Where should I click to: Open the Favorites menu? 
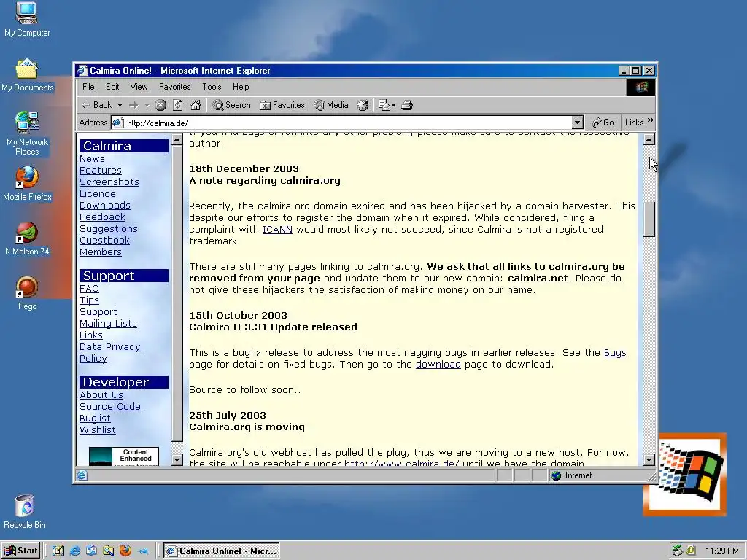(x=175, y=87)
